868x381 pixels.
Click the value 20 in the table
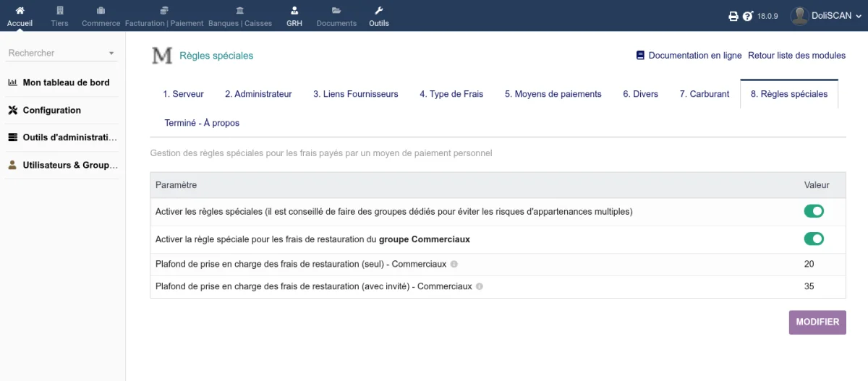809,265
